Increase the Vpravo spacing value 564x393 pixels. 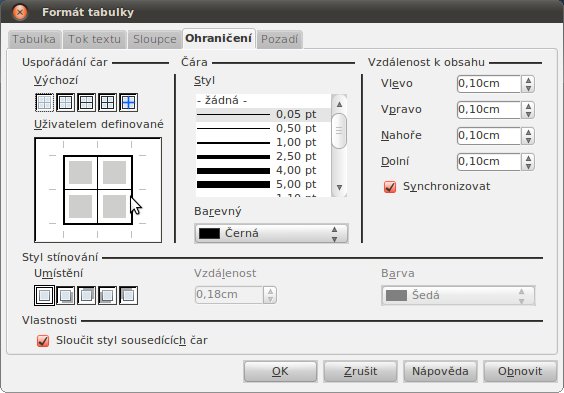click(528, 106)
